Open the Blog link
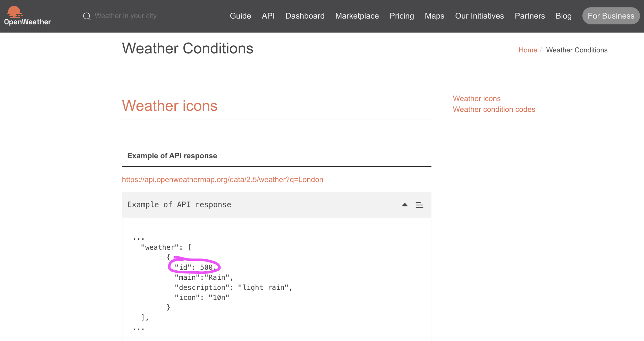Screen dimensions: 644x341 click(x=564, y=16)
